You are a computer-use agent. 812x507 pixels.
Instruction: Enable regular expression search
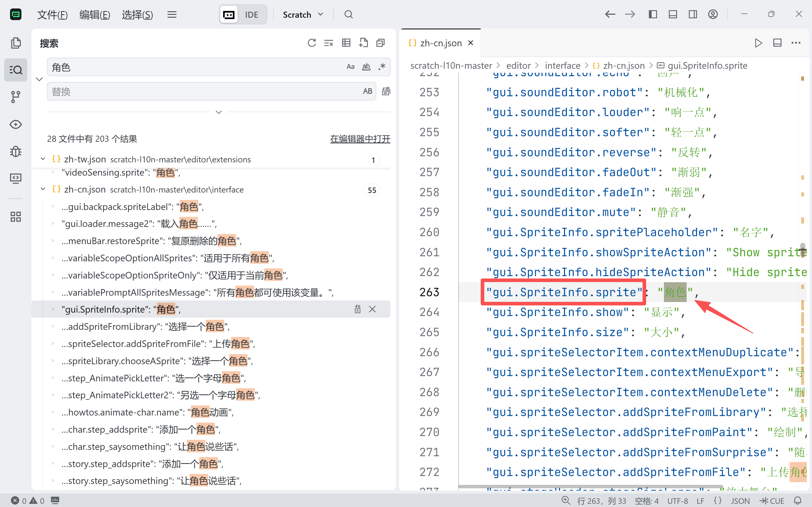point(382,67)
